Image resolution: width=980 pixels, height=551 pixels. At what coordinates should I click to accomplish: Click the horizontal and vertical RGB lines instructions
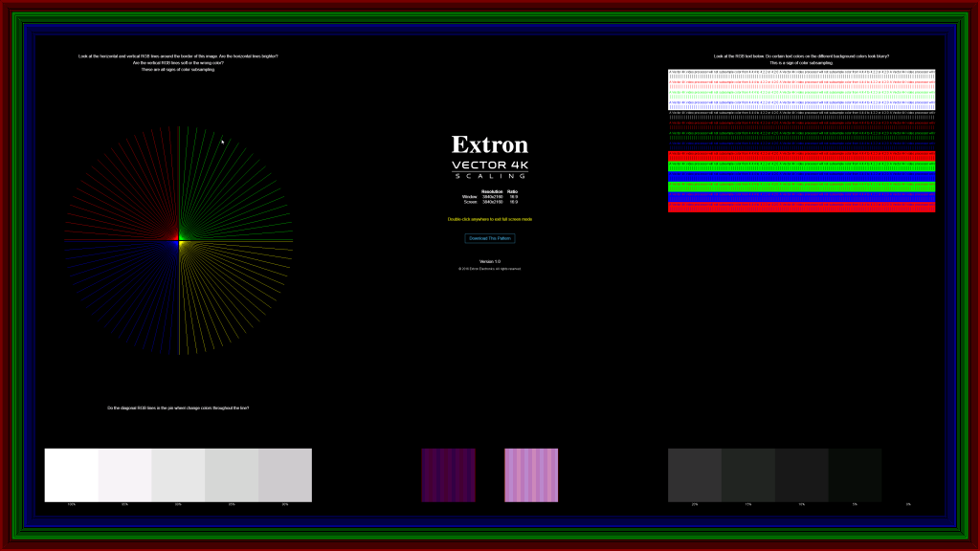[178, 62]
